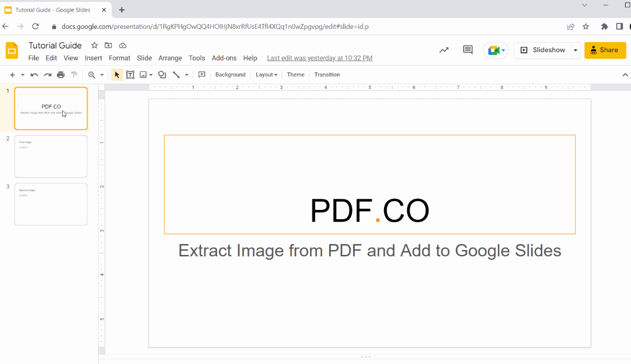Select the Line tool
The height and width of the screenshot is (364, 631).
click(176, 74)
